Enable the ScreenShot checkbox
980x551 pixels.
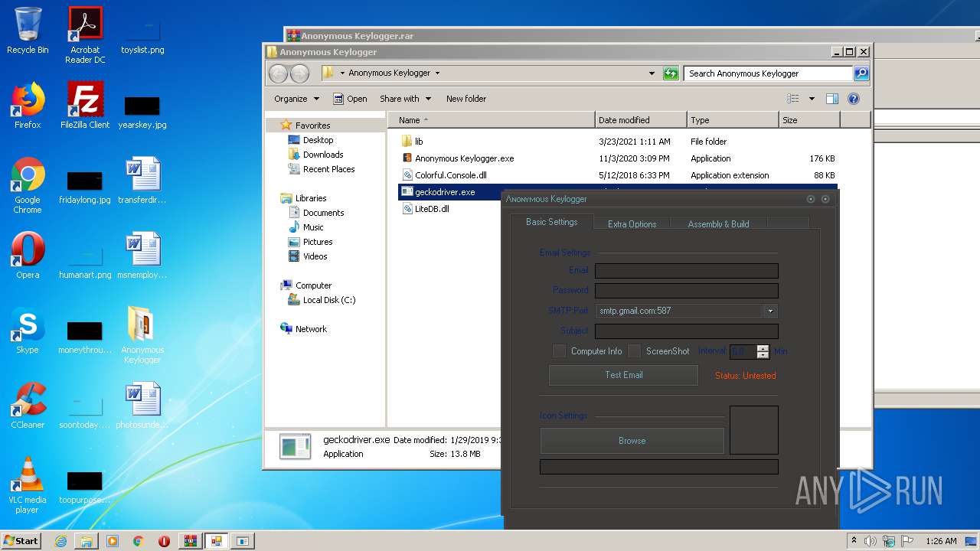(x=634, y=351)
